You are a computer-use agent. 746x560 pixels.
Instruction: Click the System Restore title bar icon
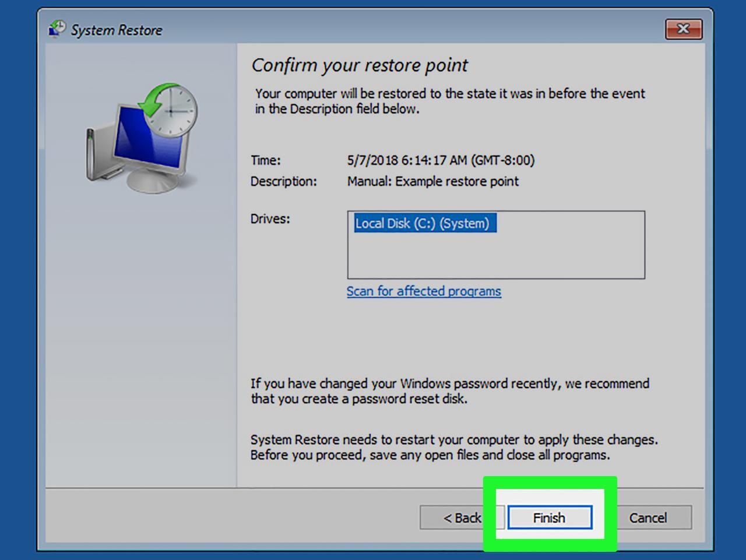click(x=56, y=28)
